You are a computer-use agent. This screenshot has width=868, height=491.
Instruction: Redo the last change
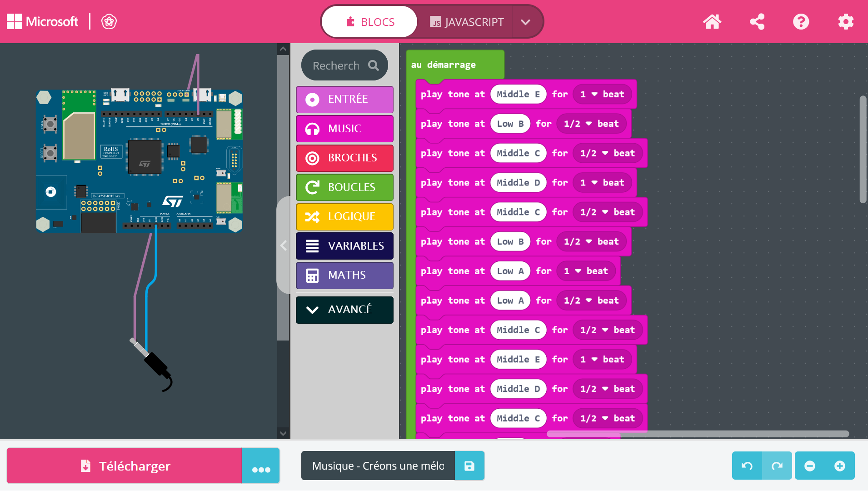777,466
